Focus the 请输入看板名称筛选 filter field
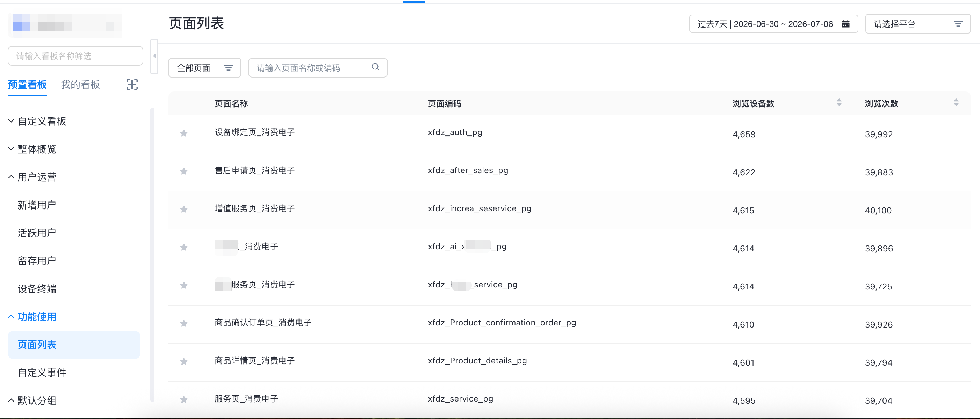Image resolution: width=980 pixels, height=419 pixels. (x=75, y=56)
